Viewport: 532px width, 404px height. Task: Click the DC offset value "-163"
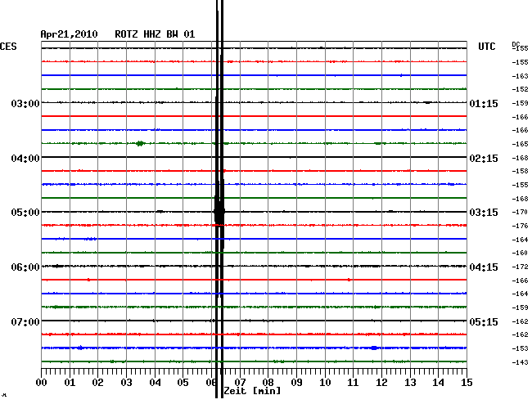pyautogui.click(x=520, y=76)
